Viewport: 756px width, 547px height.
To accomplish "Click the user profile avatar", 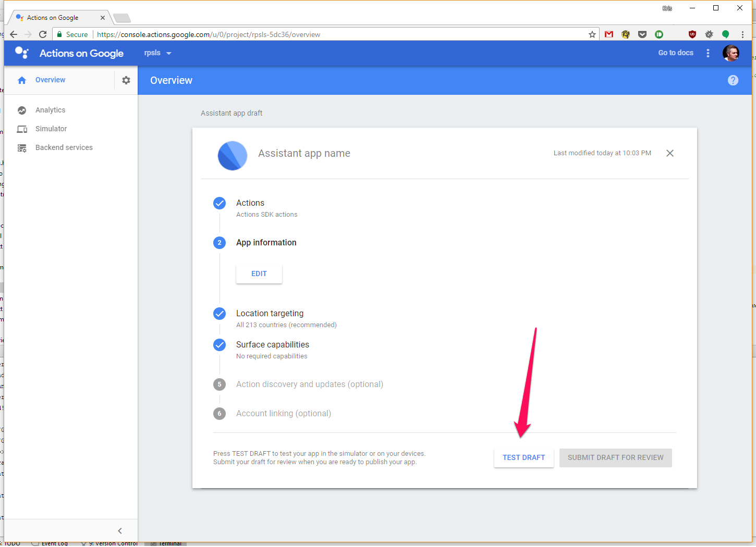I will [x=730, y=53].
